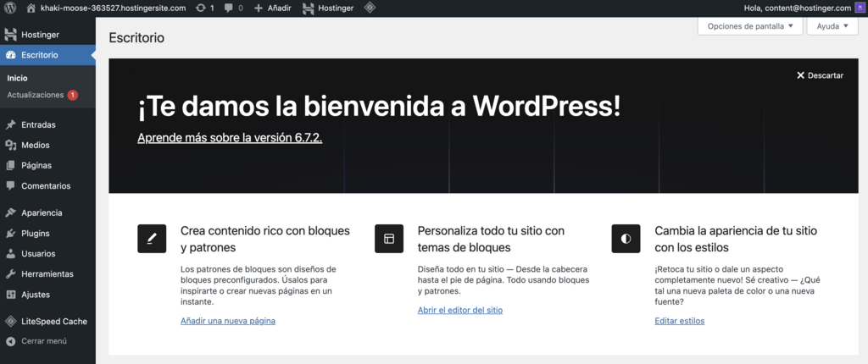The width and height of the screenshot is (868, 364).
Task: Dismiss the welcome panel with Descartar
Action: click(820, 75)
